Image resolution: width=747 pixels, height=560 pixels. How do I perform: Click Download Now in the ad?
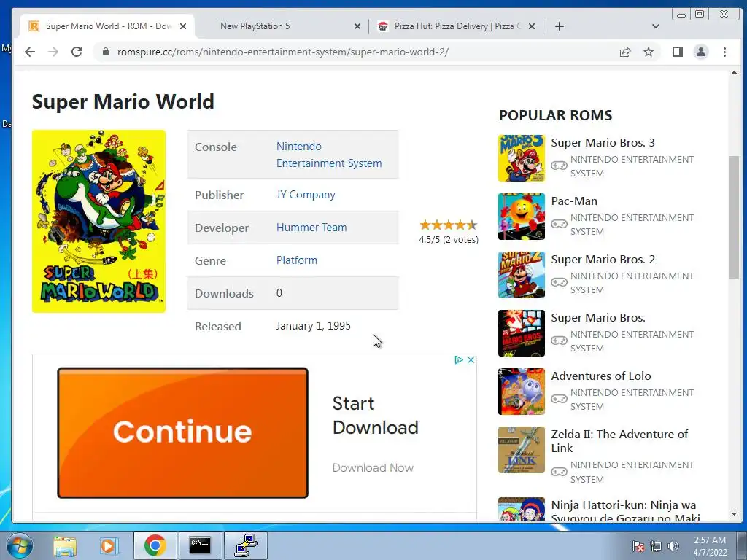click(373, 467)
